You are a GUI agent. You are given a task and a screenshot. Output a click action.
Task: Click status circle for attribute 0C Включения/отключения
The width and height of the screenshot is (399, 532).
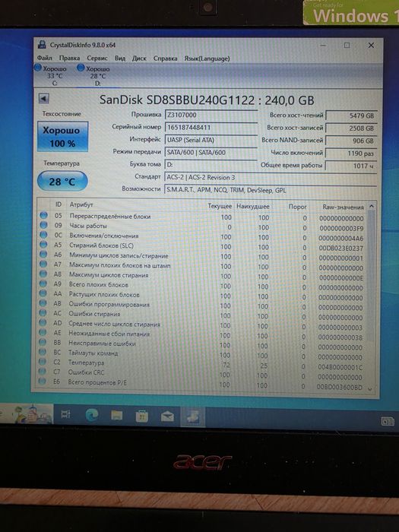point(43,235)
